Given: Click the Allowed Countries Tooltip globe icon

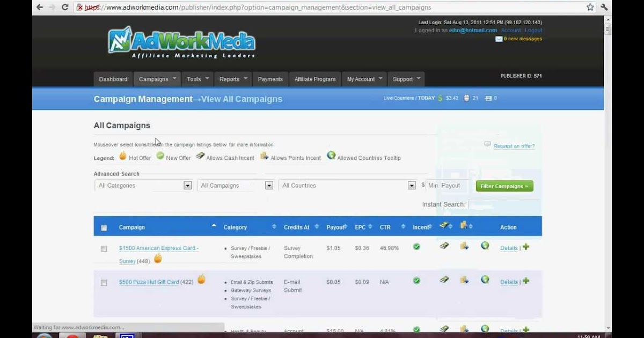Looking at the screenshot, I should coord(331,157).
